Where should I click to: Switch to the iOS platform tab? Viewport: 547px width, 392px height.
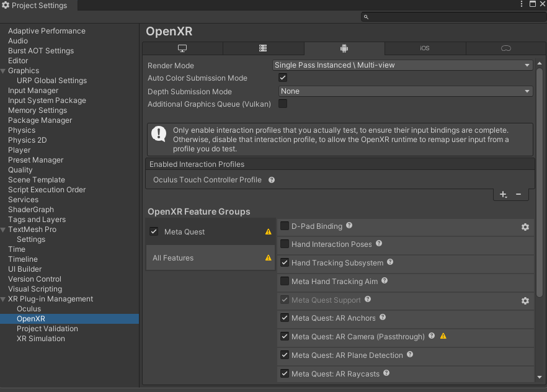pyautogui.click(x=425, y=48)
